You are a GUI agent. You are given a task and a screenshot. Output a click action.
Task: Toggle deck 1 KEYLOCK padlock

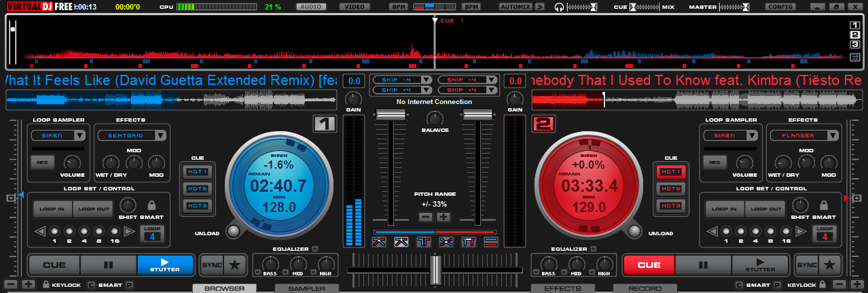(46, 283)
